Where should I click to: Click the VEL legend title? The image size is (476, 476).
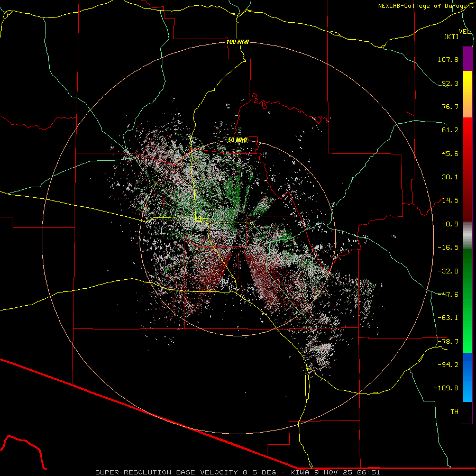(x=464, y=32)
